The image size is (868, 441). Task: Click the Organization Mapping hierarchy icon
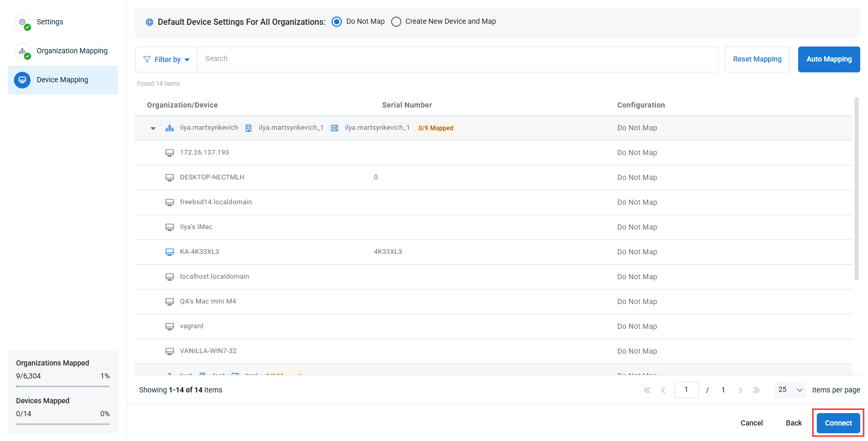tap(22, 51)
